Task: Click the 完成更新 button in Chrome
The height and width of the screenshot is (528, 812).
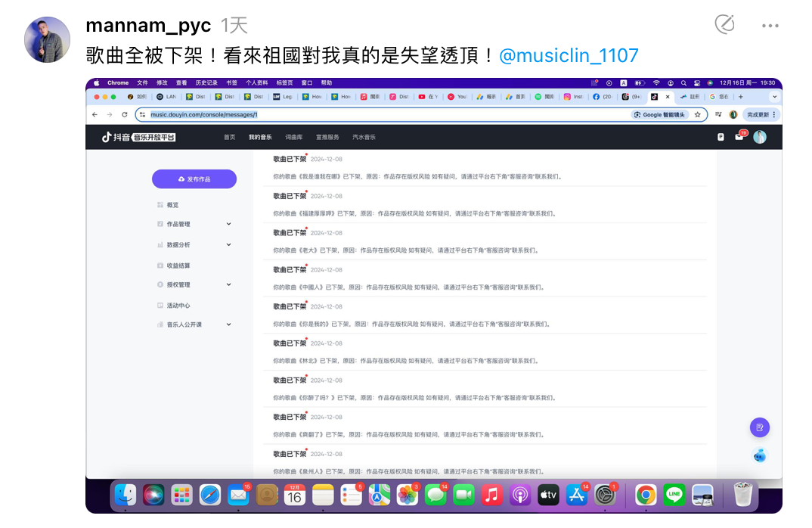Action: point(761,114)
